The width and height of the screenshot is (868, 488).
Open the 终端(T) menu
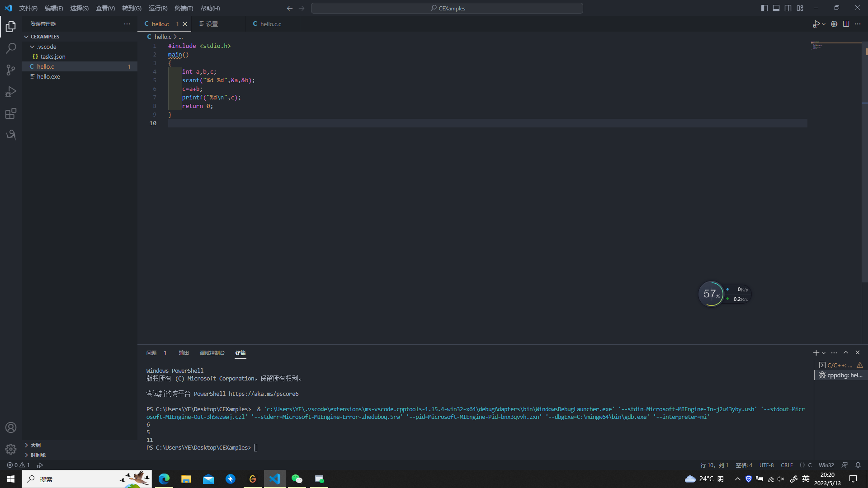[184, 8]
